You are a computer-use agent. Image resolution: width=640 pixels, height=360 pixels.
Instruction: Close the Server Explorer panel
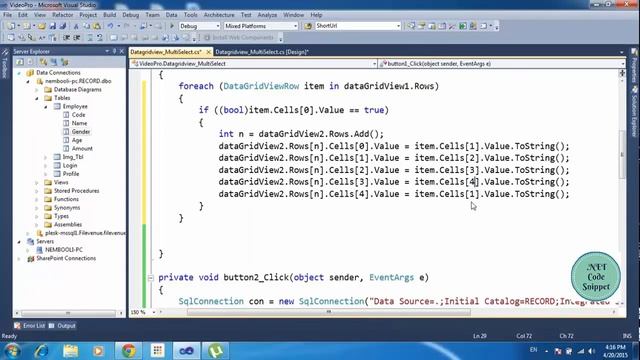[121, 51]
